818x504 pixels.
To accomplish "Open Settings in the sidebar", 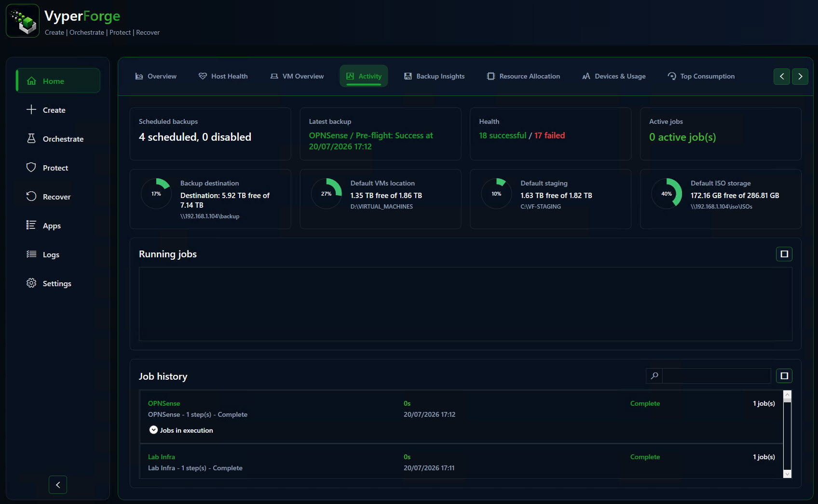I will coord(58,283).
